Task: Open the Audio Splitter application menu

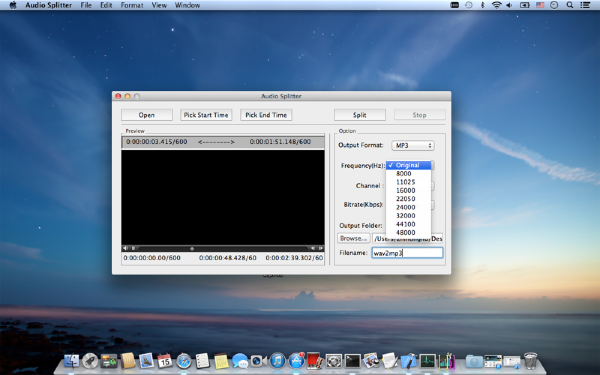Action: (49, 5)
